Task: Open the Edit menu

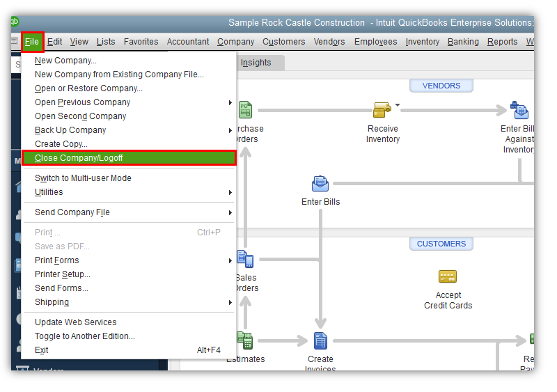Action: point(55,42)
